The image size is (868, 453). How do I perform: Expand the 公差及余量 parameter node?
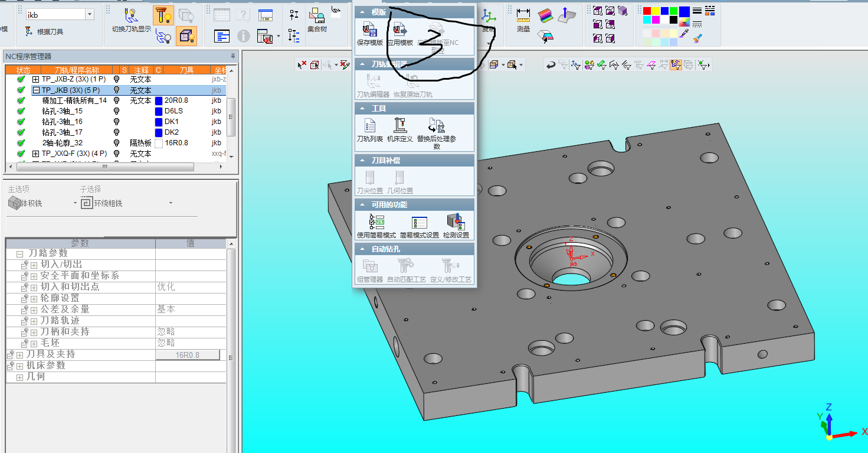tap(34, 309)
